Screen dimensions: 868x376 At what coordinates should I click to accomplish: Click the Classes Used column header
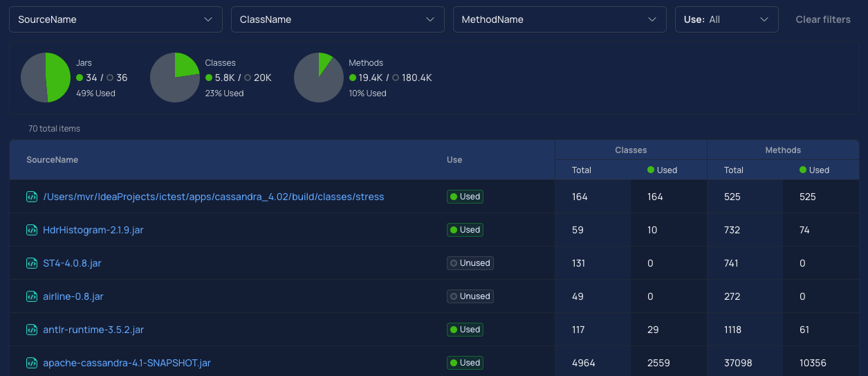[x=662, y=170]
